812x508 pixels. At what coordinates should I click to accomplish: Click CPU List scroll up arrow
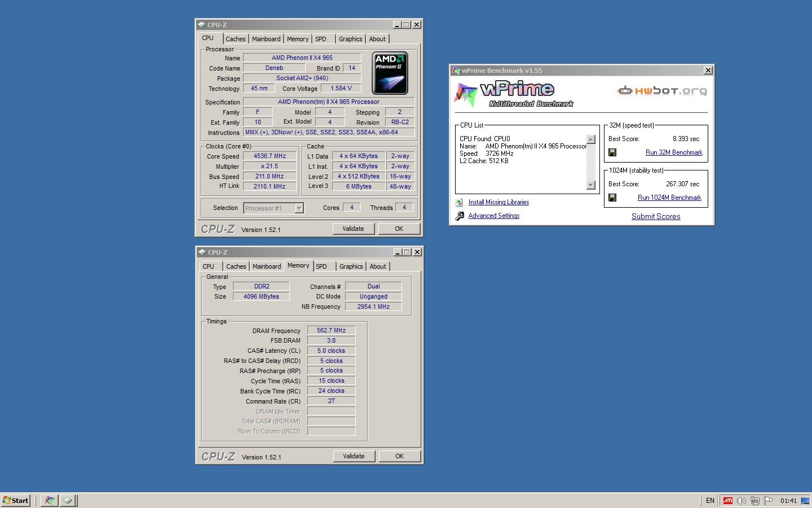[x=591, y=139]
